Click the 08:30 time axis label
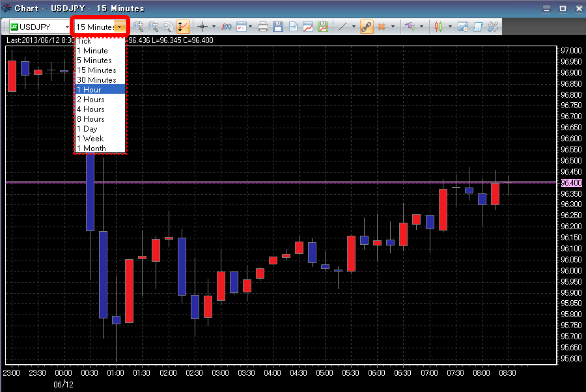This screenshot has width=586, height=392. pos(507,373)
